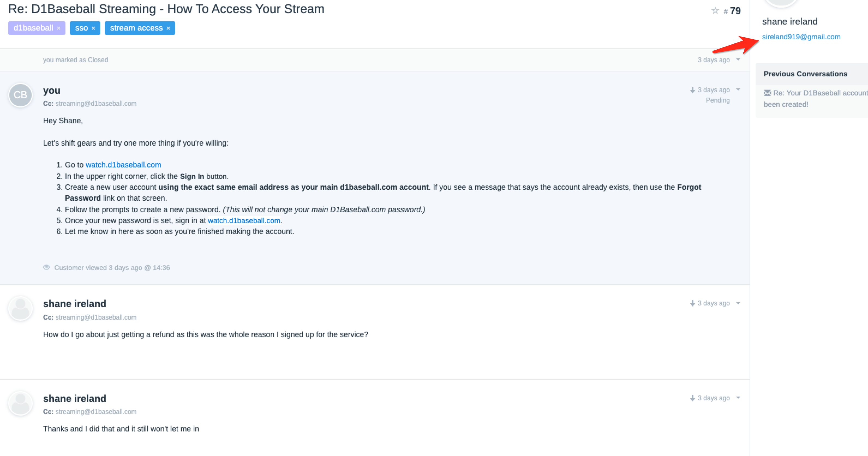This screenshot has width=868, height=456.
Task: Click the conversation subject title
Action: click(166, 9)
